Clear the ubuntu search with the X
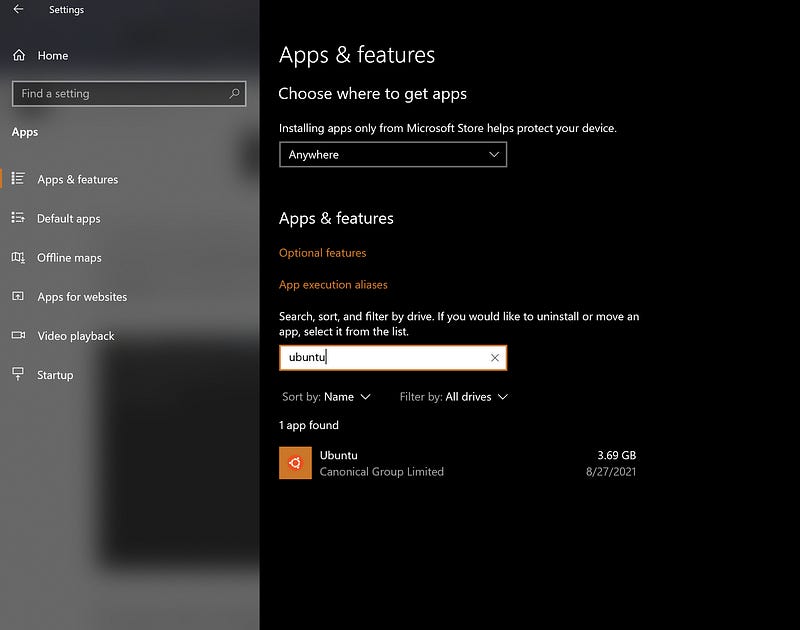Viewport: 800px width, 630px height. pyautogui.click(x=494, y=358)
